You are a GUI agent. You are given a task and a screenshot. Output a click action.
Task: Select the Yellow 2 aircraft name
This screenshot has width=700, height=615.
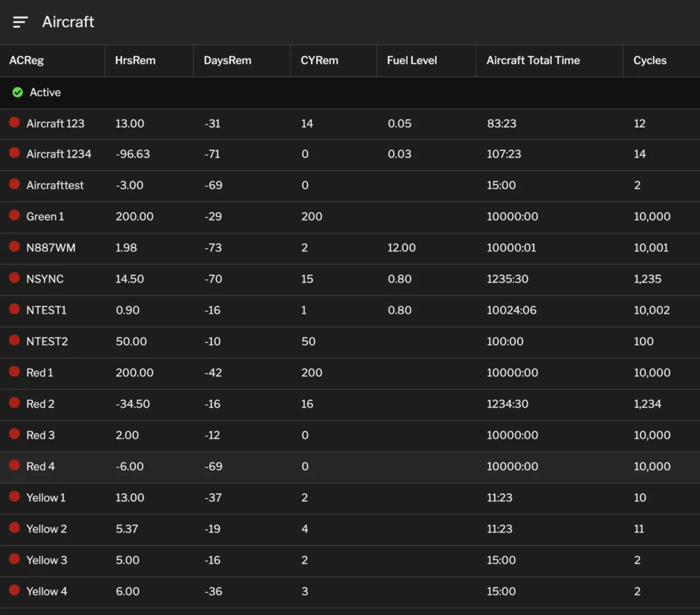point(46,529)
